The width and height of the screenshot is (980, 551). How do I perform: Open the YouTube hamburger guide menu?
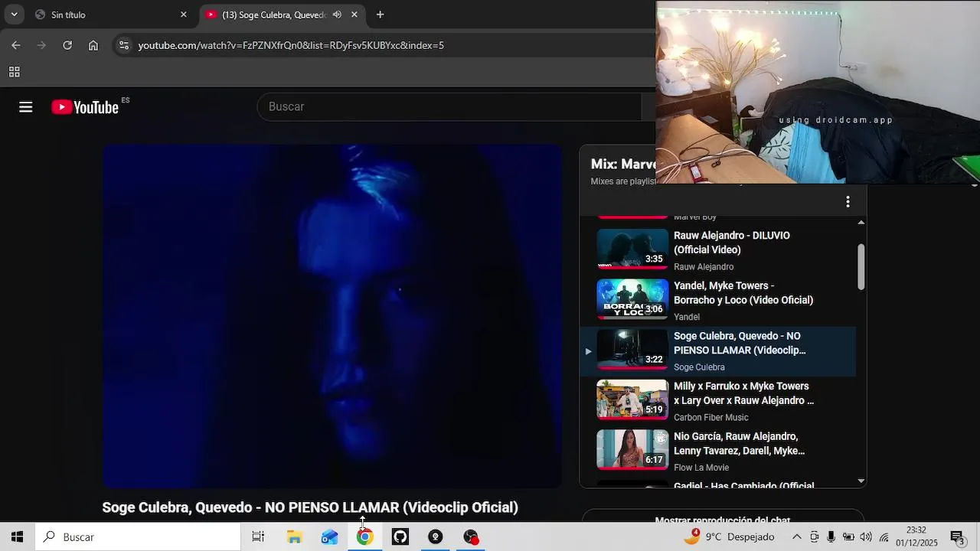tap(26, 107)
